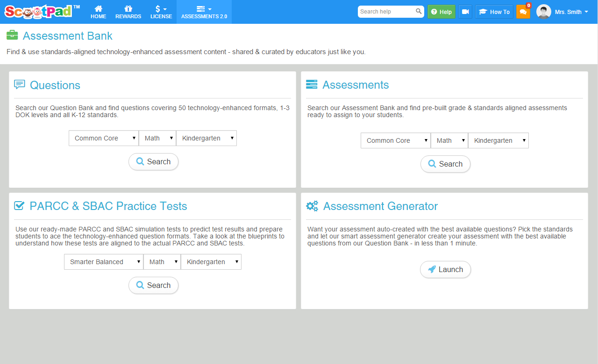598x364 pixels.
Task: Open the Home section via its house icon
Action: click(98, 11)
